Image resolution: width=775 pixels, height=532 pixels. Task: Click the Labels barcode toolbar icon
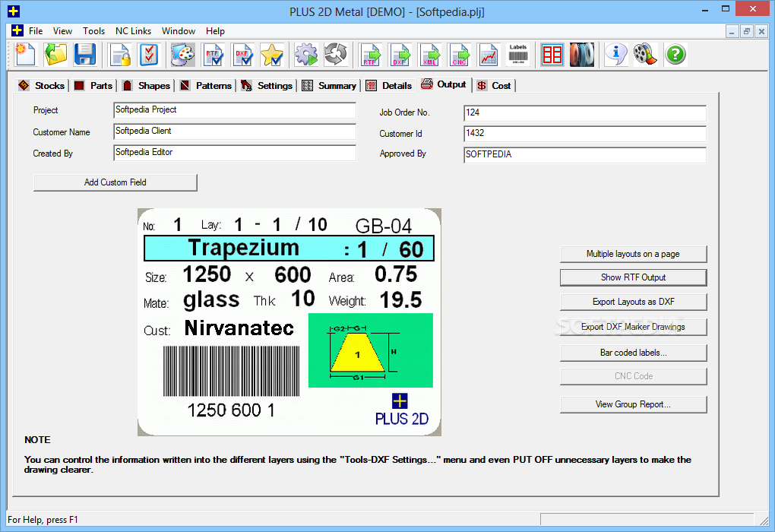[x=518, y=55]
